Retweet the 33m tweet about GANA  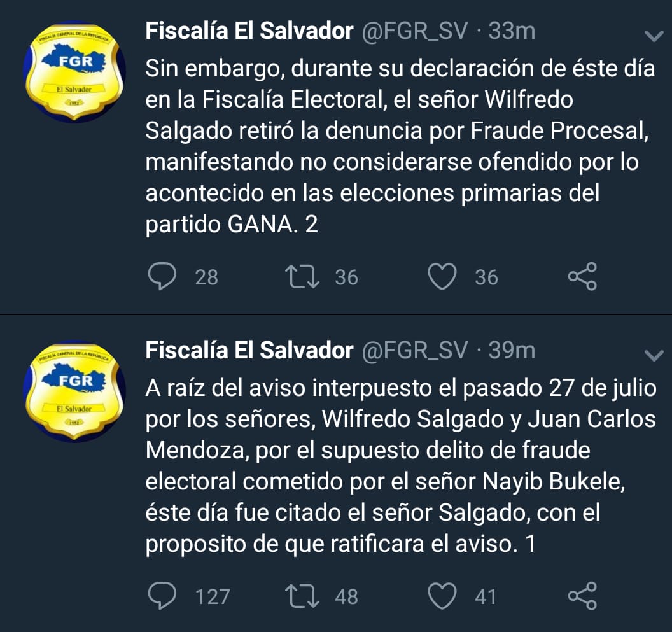pyautogui.click(x=302, y=277)
